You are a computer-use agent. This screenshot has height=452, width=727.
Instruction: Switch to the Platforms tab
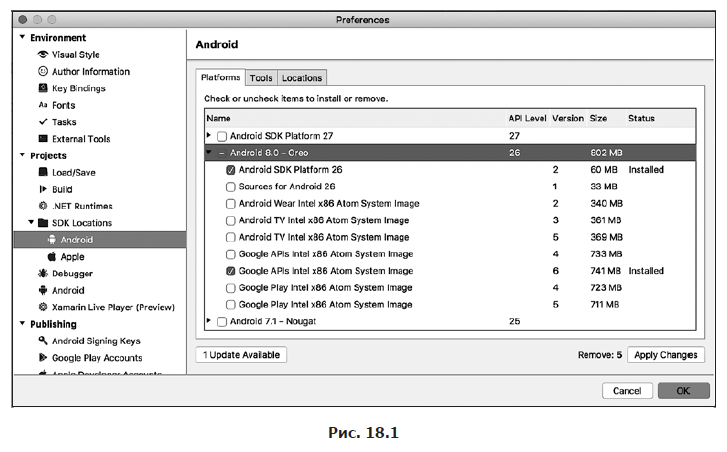[x=220, y=77]
